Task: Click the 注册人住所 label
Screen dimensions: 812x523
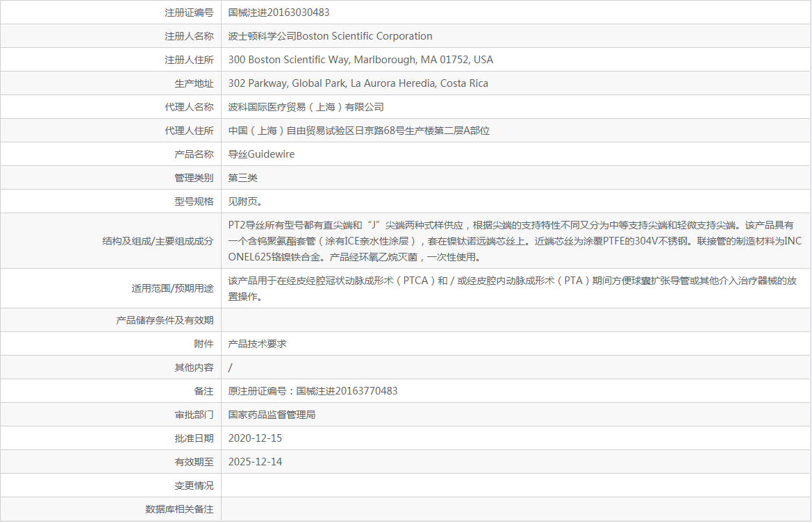Action: coord(189,60)
